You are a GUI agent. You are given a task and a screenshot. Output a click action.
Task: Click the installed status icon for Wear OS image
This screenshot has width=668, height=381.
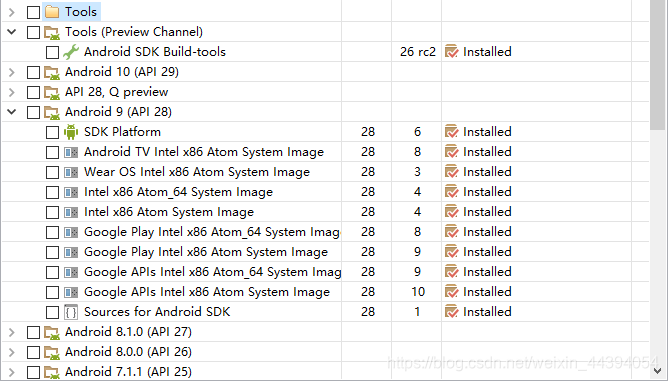click(x=452, y=172)
